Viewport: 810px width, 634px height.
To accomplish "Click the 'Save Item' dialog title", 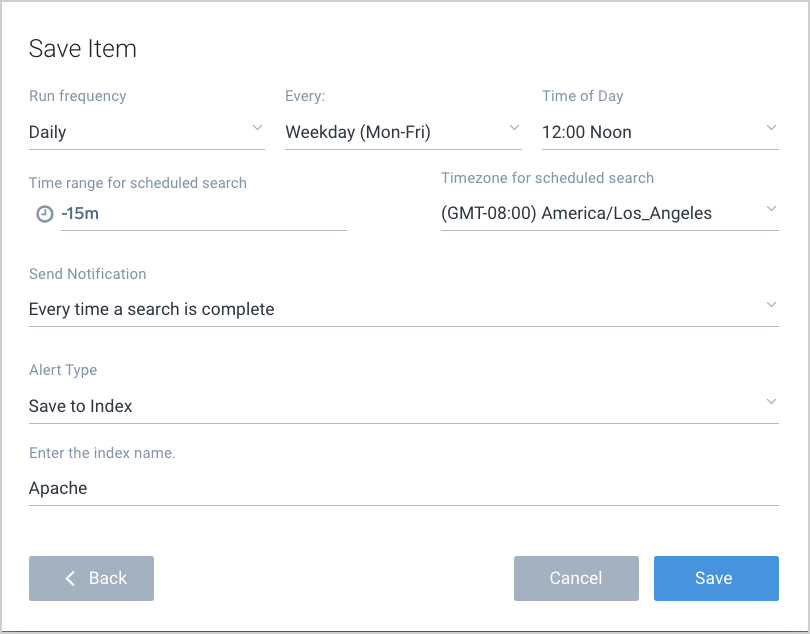I will tap(83, 48).
